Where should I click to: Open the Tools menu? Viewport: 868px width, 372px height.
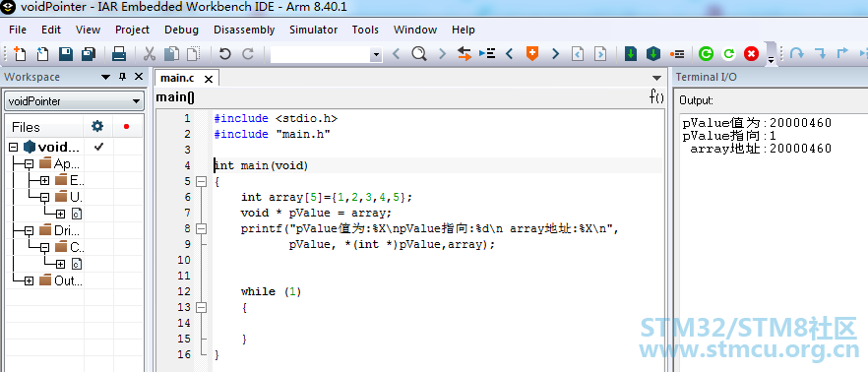tap(365, 30)
